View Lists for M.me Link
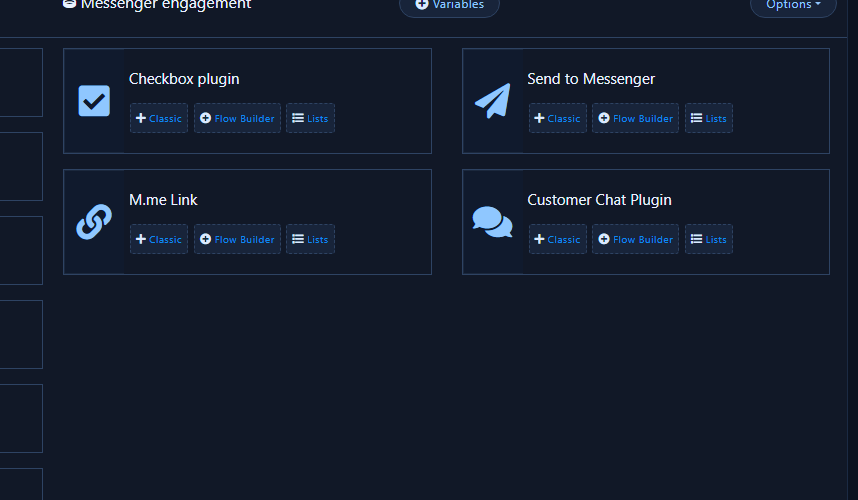Viewport: 858px width, 500px height. [310, 239]
